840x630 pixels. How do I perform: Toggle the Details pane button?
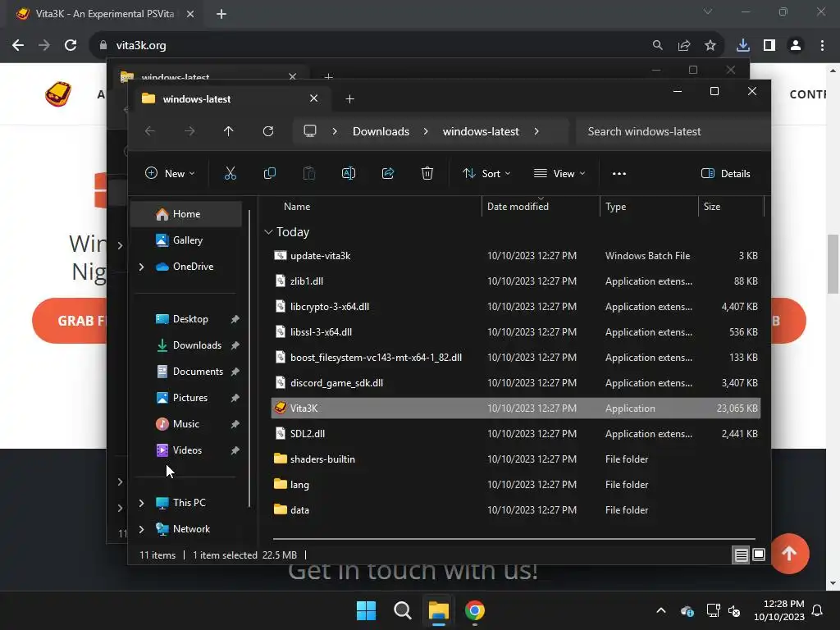click(x=725, y=174)
